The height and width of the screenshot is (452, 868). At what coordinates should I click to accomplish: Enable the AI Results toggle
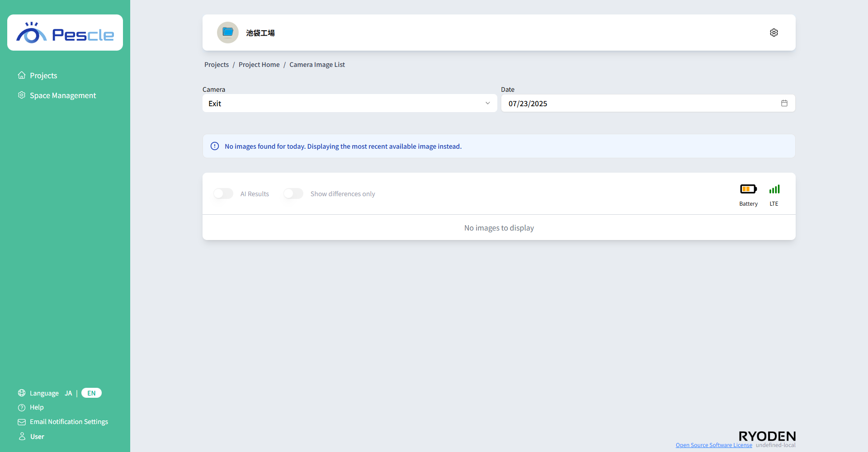click(x=223, y=193)
